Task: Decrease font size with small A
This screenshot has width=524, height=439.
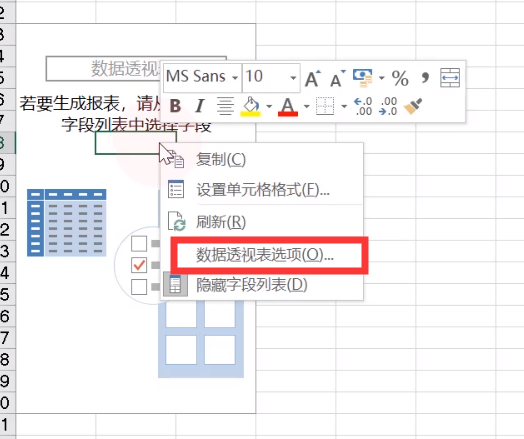Action: click(x=338, y=79)
